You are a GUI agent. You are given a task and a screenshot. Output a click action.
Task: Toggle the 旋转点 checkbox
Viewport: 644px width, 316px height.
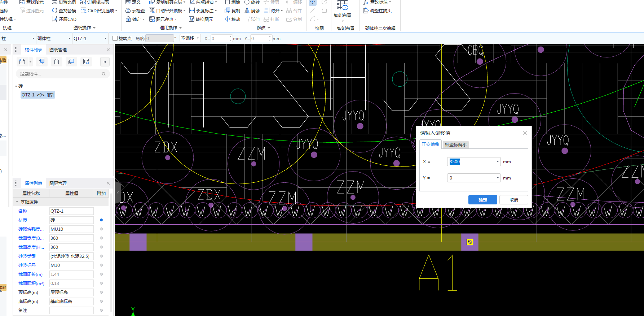tap(115, 38)
